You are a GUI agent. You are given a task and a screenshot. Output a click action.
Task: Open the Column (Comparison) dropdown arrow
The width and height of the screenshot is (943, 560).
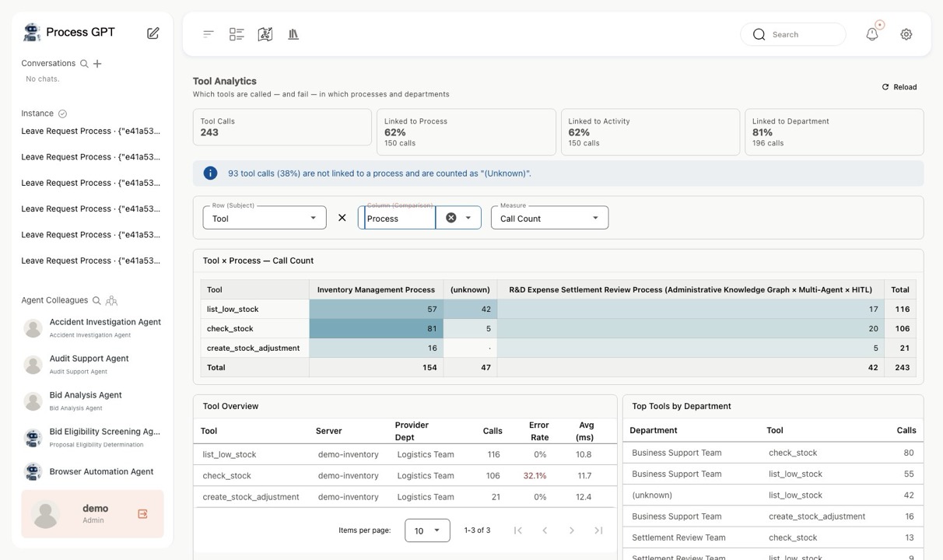(468, 218)
